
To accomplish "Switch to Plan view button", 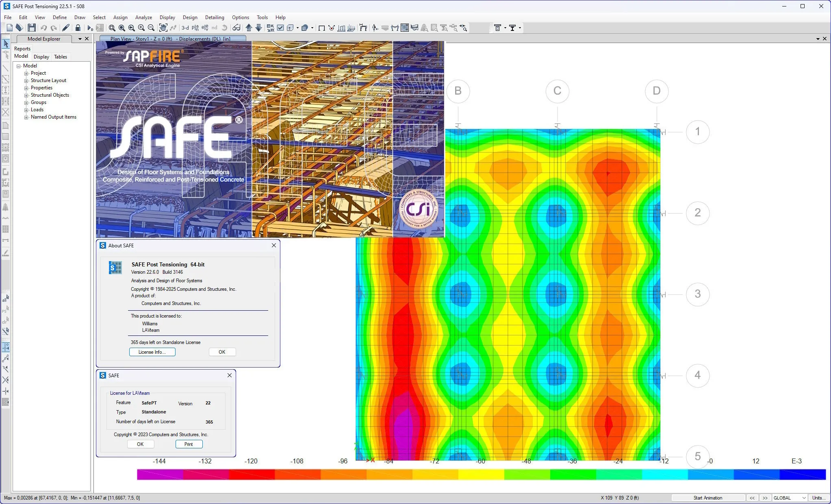I will point(195,28).
